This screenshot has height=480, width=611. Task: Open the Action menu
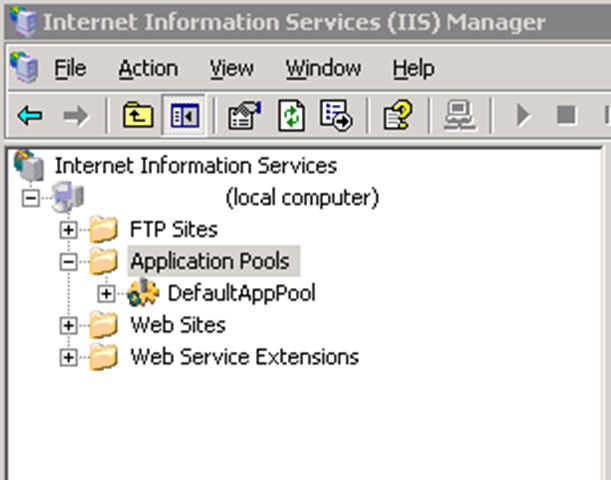[148, 69]
